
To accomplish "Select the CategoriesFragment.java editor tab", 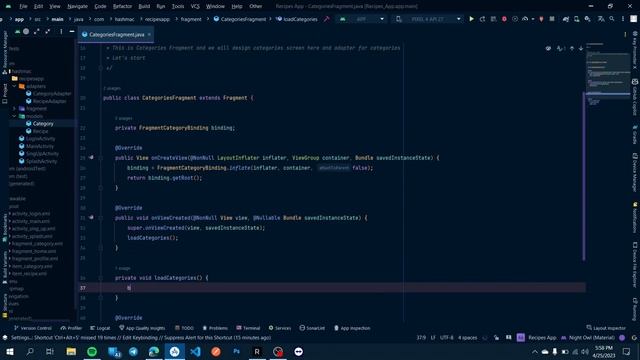I will click(116, 35).
